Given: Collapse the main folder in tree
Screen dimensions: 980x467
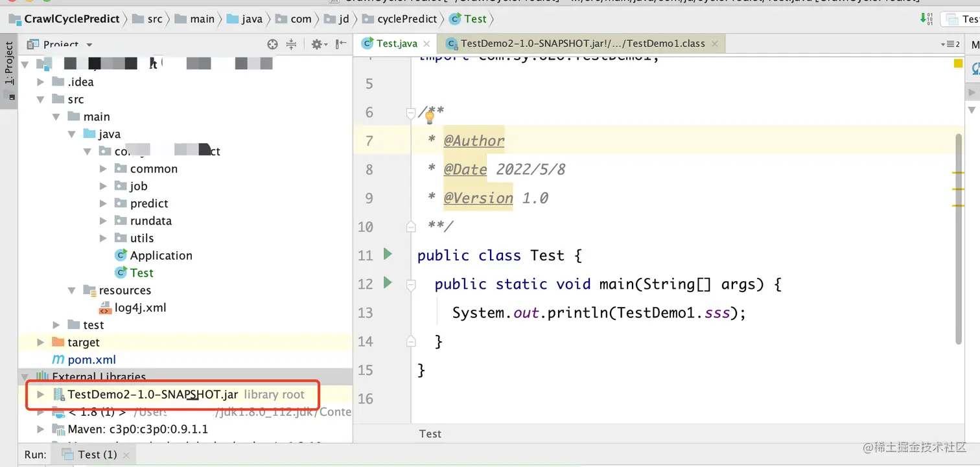Looking at the screenshot, I should (x=56, y=117).
